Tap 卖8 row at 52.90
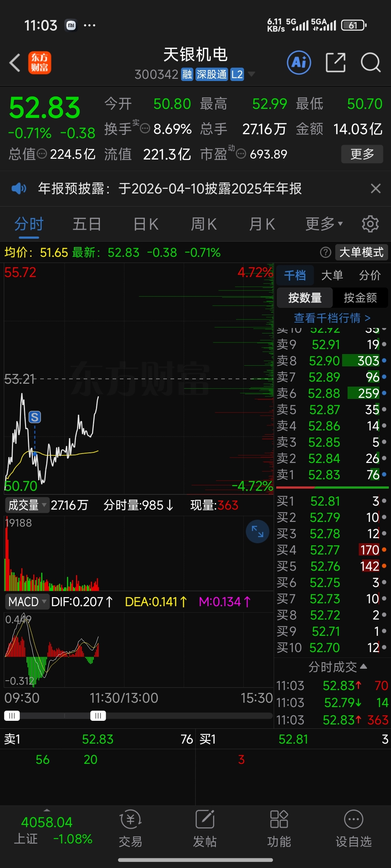Image resolution: width=391 pixels, height=868 pixels. point(332,361)
